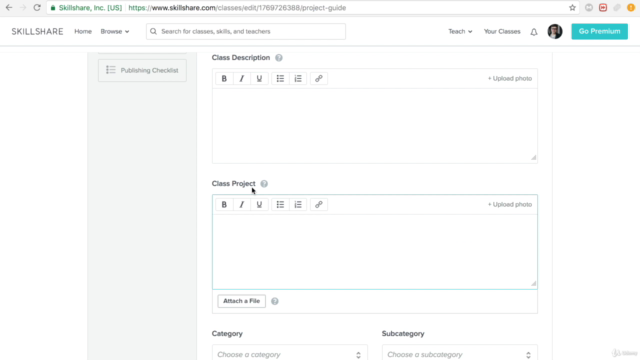Image resolution: width=640 pixels, height=360 pixels.
Task: Click the orange browser extension icon
Action: click(x=631, y=8)
